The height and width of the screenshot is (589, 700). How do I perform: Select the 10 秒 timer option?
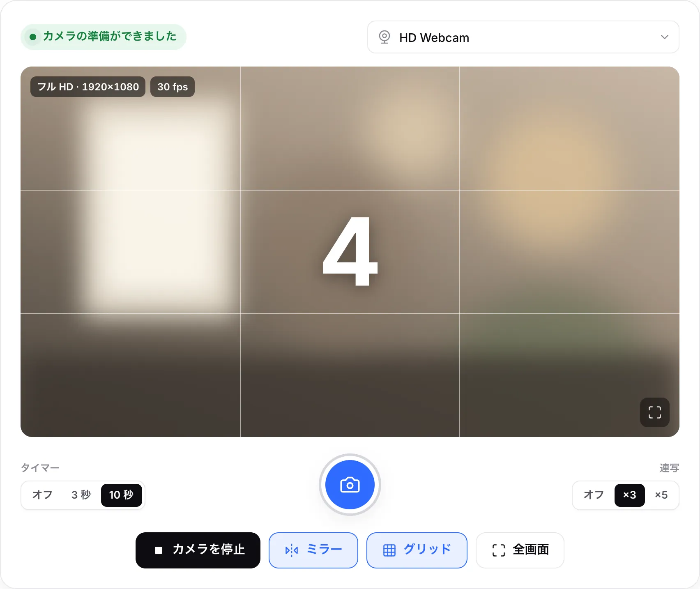(121, 495)
